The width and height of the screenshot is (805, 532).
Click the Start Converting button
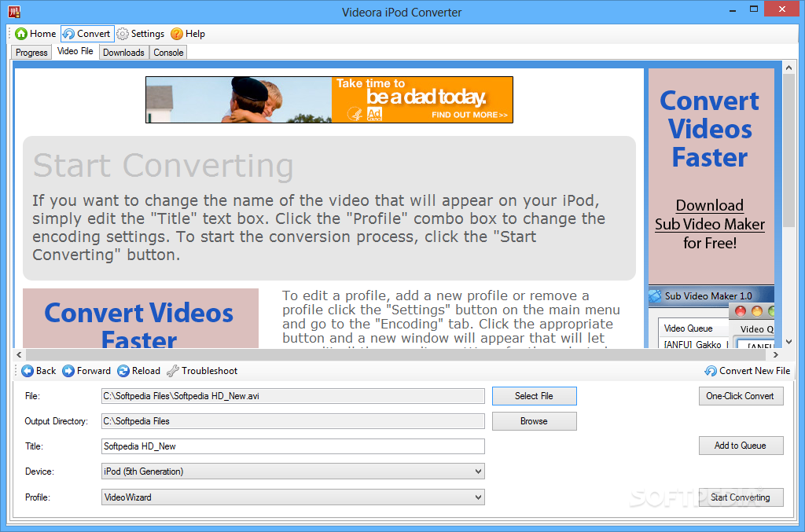coord(741,497)
